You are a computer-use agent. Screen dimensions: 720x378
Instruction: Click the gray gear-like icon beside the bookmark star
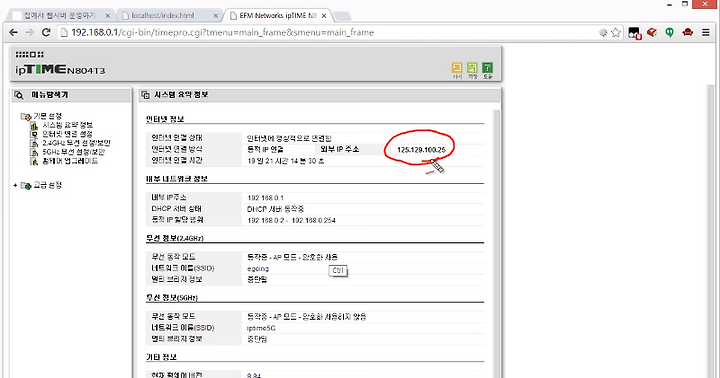(x=603, y=32)
